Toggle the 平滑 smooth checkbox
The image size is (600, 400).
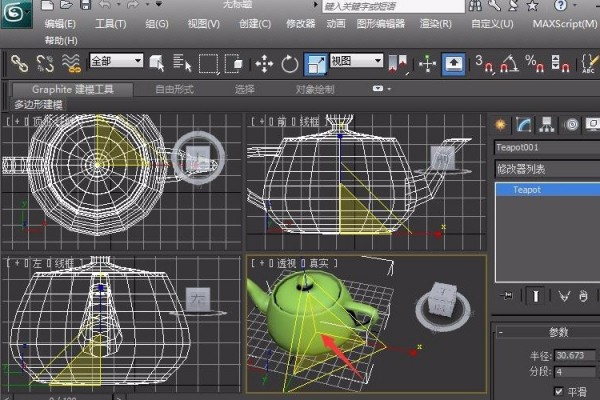[559, 391]
